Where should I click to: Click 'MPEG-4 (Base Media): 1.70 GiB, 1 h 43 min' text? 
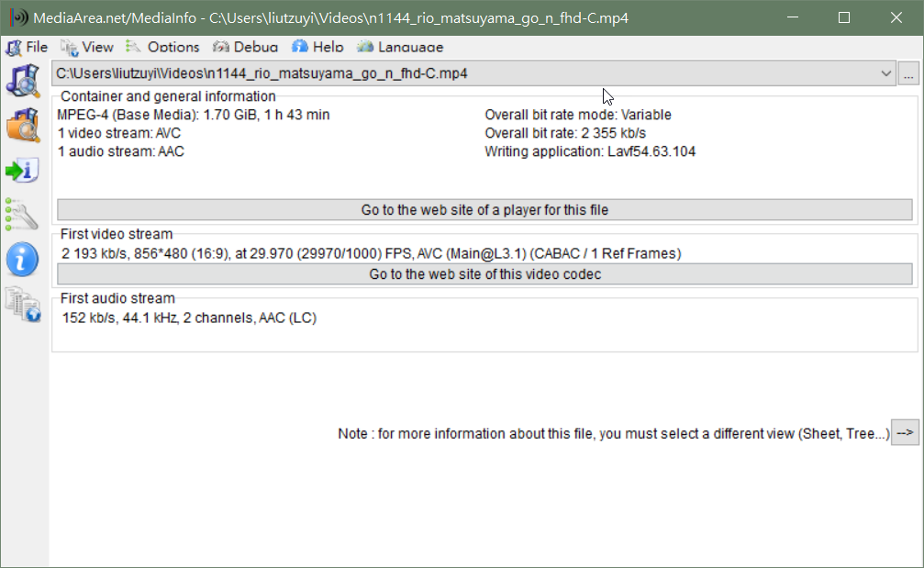(x=194, y=115)
